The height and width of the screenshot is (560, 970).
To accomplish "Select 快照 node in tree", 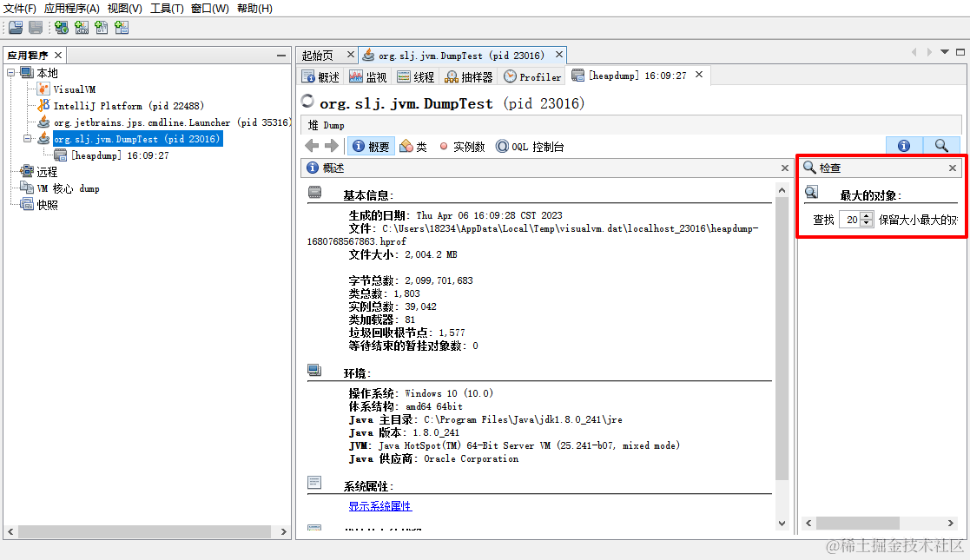I will pos(47,205).
